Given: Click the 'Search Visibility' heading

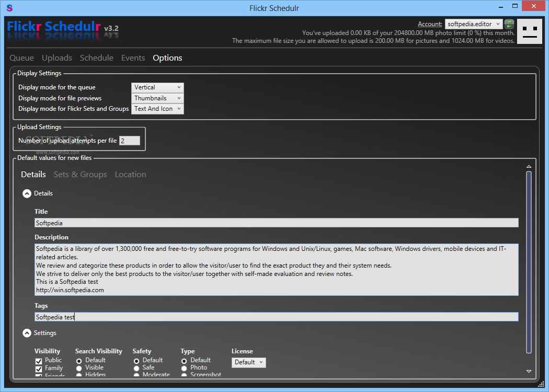Looking at the screenshot, I should click(x=99, y=351).
